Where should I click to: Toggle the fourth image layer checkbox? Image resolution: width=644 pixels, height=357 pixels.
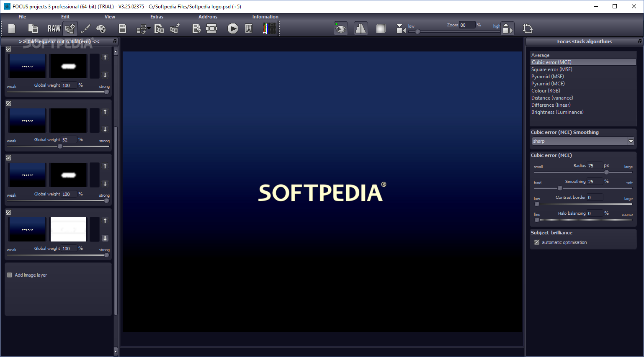8,212
